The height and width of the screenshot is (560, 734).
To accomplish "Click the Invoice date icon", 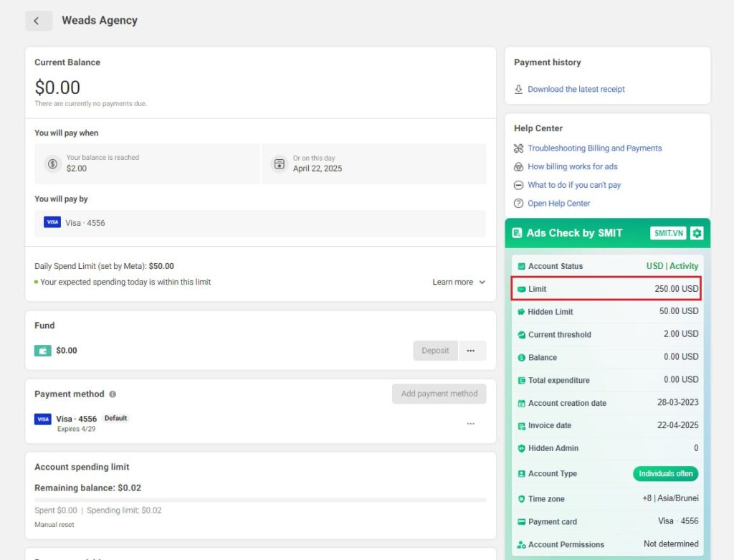I will [x=522, y=426].
